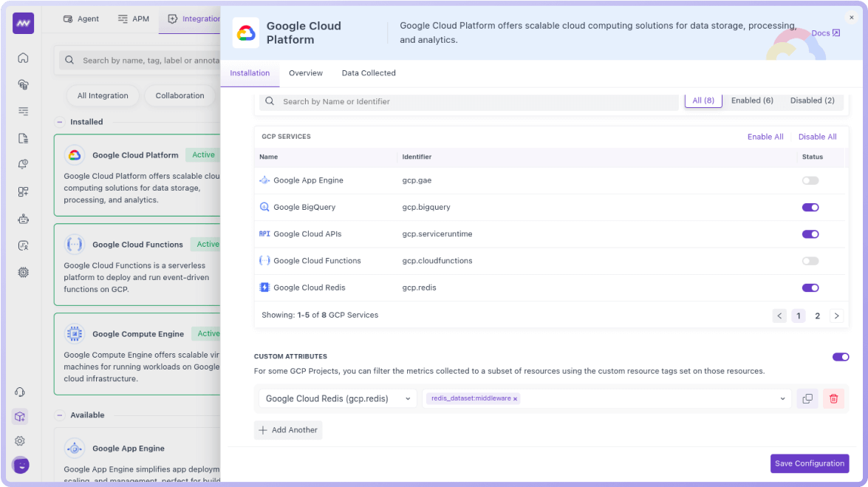Click the gcp.servicerunning identifier gcp.serviceruntime
868x487 pixels.
tap(437, 234)
